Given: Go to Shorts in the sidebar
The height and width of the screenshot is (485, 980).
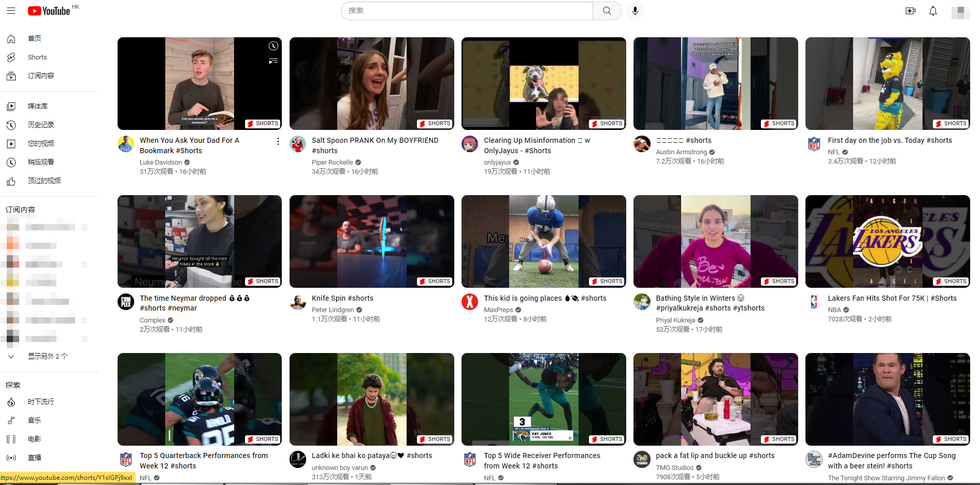Looking at the screenshot, I should [x=37, y=57].
